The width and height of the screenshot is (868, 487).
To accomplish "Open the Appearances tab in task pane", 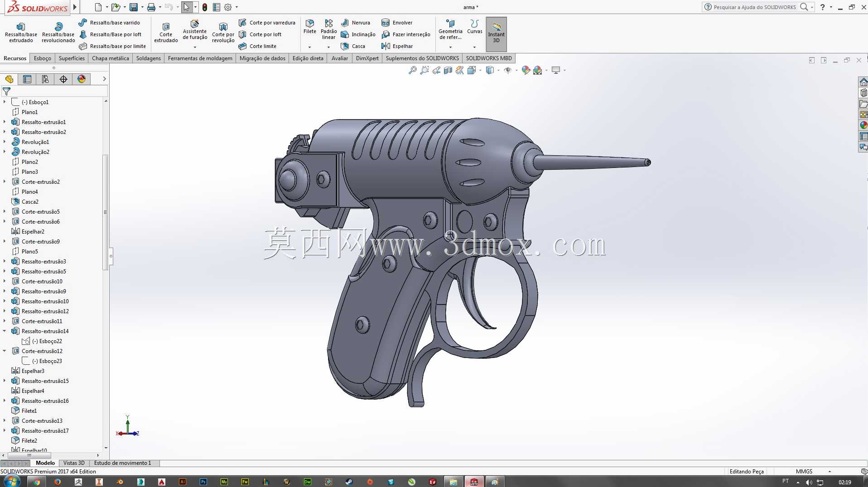I will [x=863, y=125].
